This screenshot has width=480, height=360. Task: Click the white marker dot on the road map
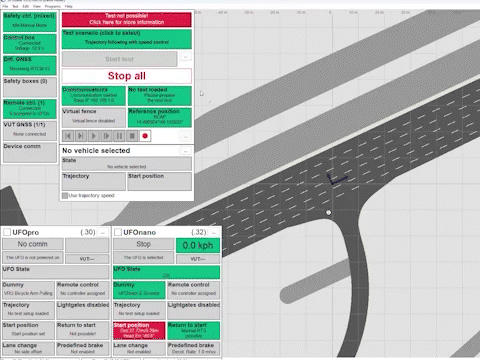click(x=328, y=212)
